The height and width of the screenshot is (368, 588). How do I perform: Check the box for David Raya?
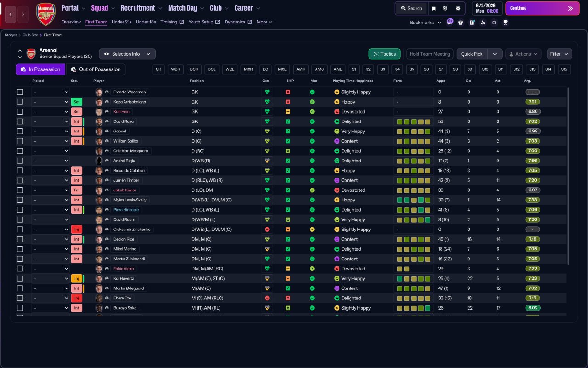click(20, 121)
